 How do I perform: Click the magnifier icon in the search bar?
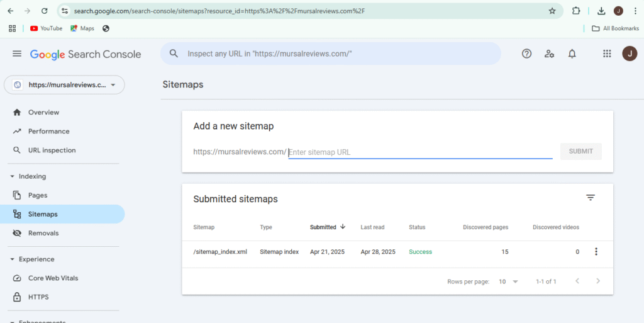(174, 54)
